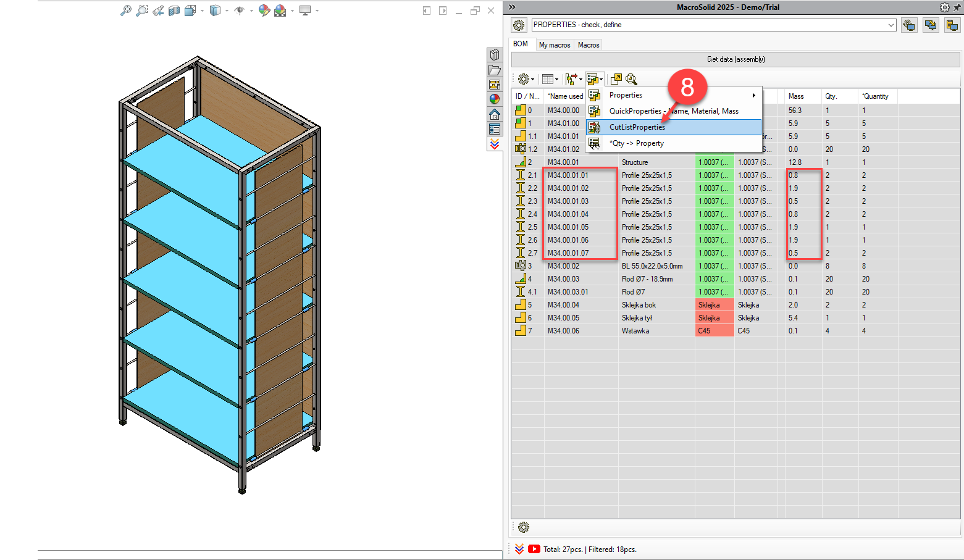Open the table columns dropdown
The image size is (964, 560).
coord(550,79)
